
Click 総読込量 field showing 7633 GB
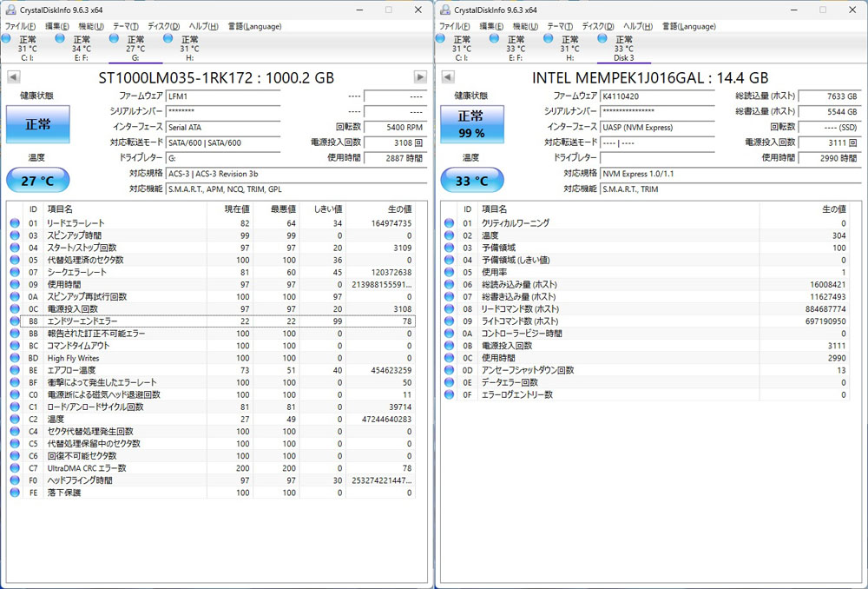[830, 96]
